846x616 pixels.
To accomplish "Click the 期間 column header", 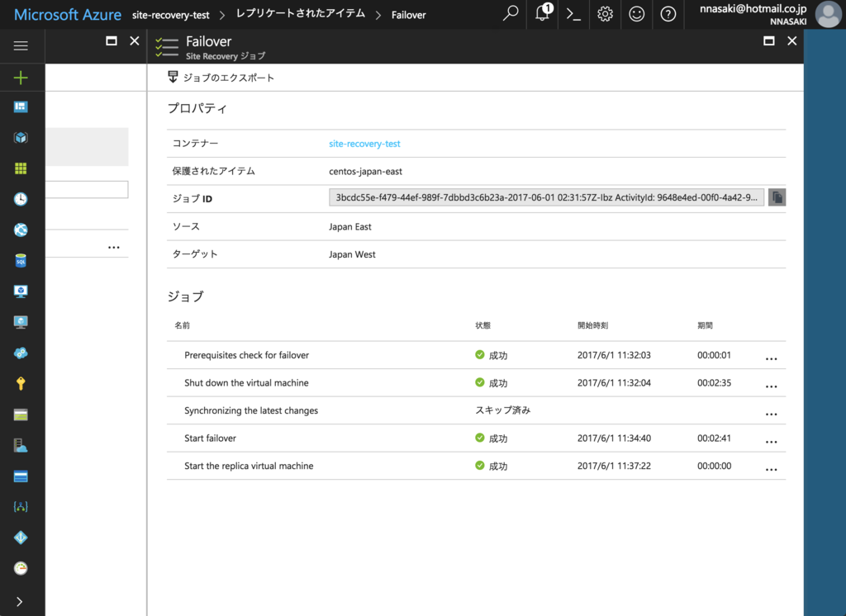I will point(705,325).
